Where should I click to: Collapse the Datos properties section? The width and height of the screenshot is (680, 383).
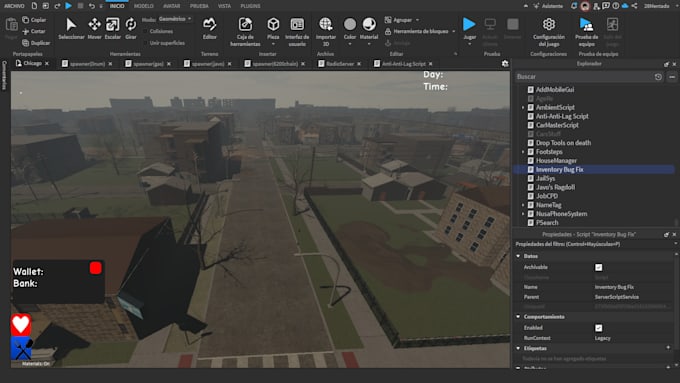(x=518, y=256)
